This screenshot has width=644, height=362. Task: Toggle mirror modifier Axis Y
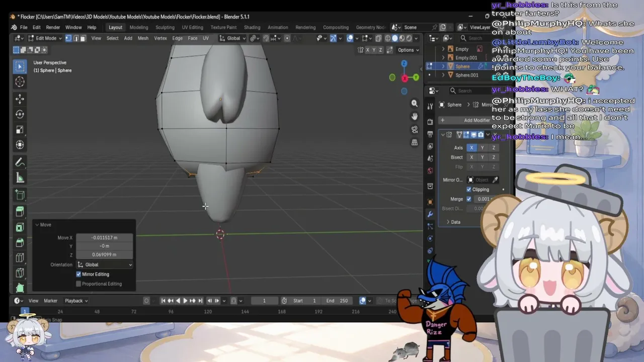click(x=482, y=148)
